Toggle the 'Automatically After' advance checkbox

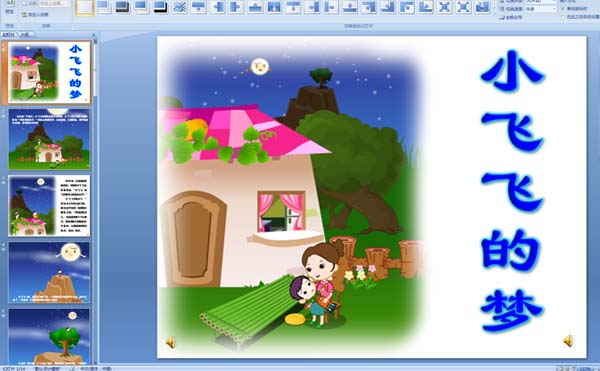[563, 17]
